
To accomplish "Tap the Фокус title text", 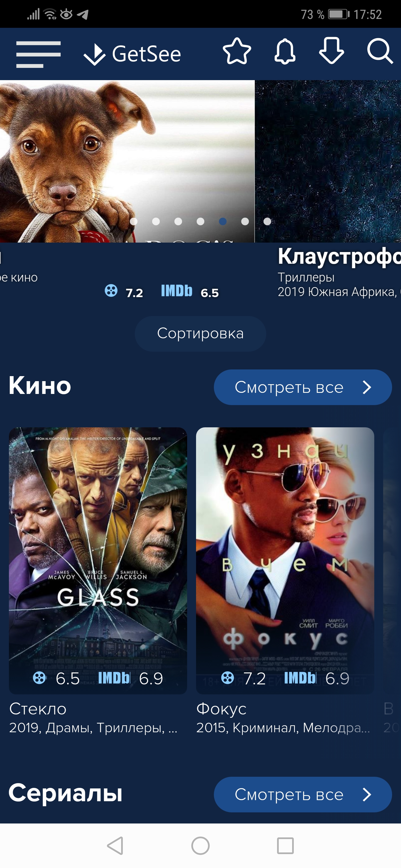I will [x=221, y=709].
